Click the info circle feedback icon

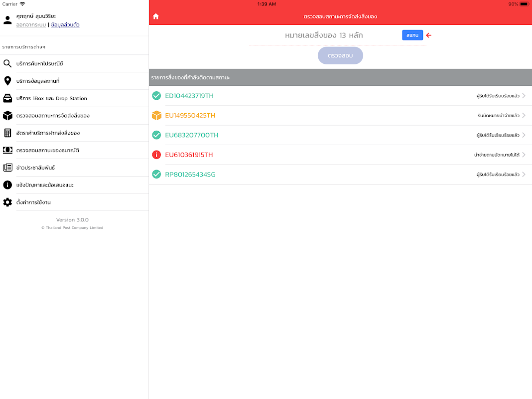coord(7,185)
